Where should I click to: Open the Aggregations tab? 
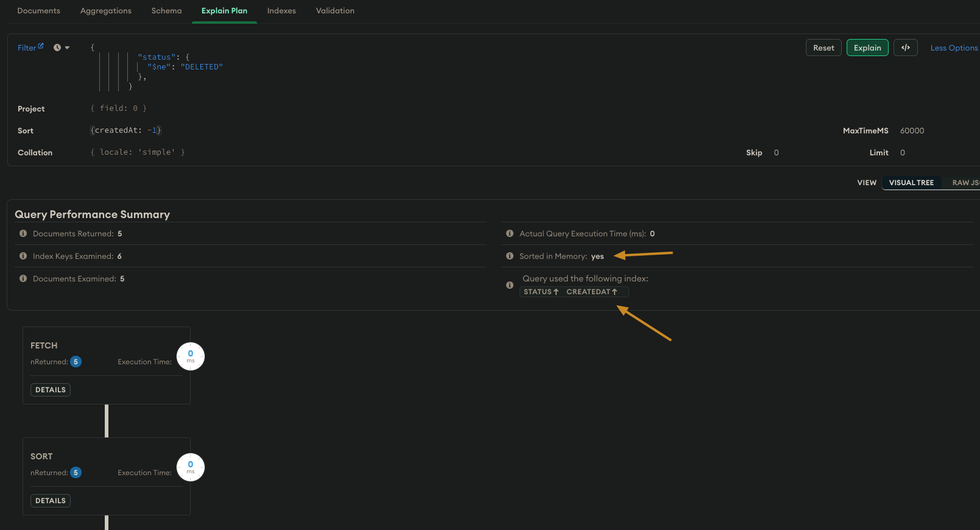click(x=106, y=11)
